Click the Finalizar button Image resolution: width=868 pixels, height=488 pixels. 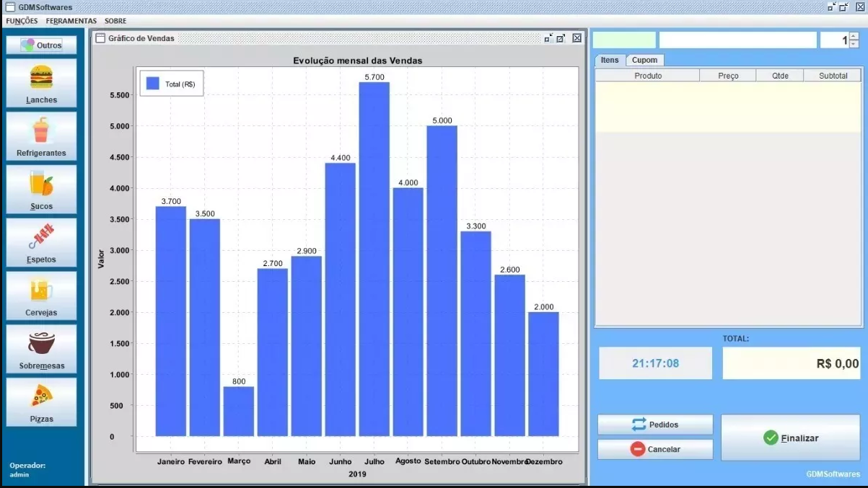click(x=791, y=438)
